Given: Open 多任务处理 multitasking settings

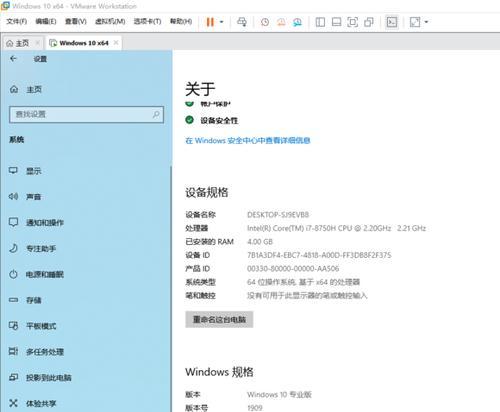Looking at the screenshot, I should (36, 352).
